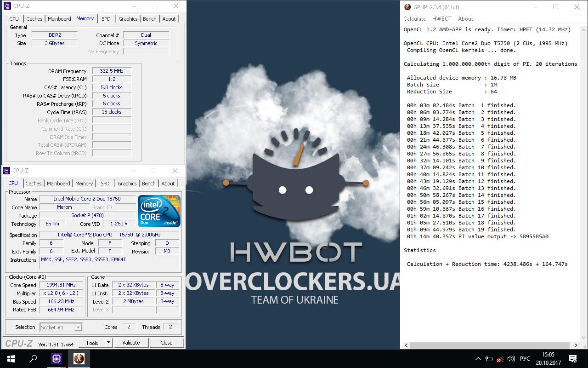
Task: Click the Tools button in CPU-Z
Action: pyautogui.click(x=92, y=343)
